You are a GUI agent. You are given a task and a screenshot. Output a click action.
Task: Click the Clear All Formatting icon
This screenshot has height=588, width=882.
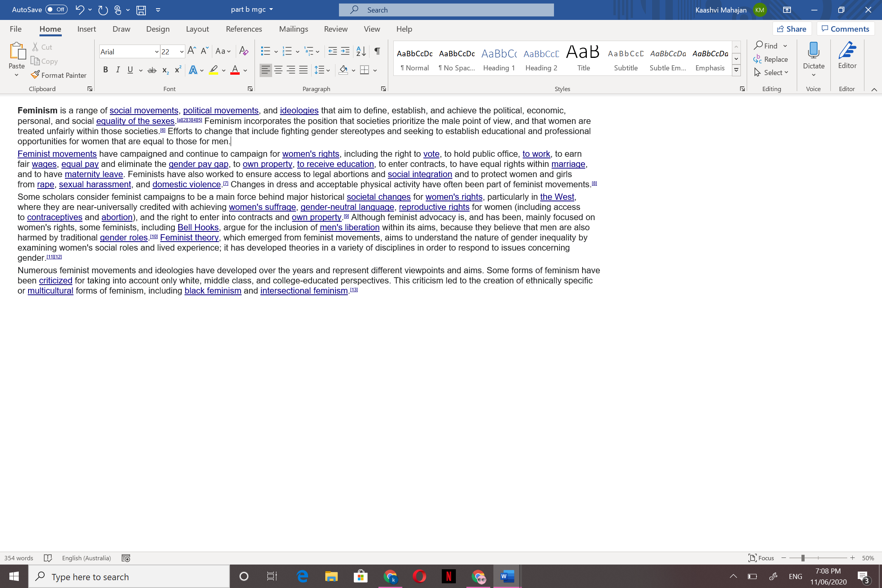[x=244, y=51]
